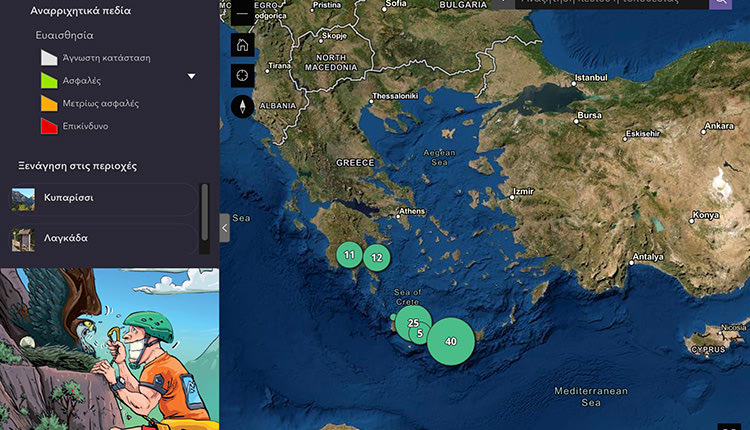Click the cluster marker labeled 12
This screenshot has height=430, width=750.
[377, 258]
